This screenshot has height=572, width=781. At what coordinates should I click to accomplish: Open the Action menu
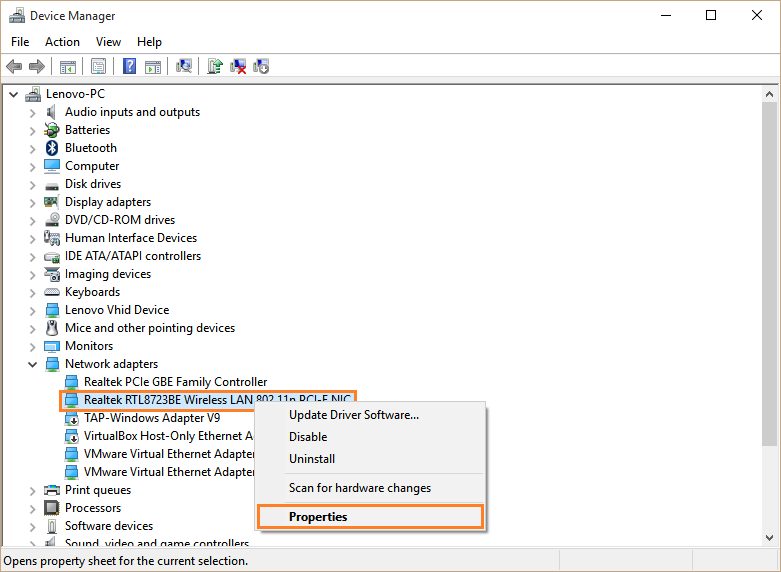[x=62, y=42]
